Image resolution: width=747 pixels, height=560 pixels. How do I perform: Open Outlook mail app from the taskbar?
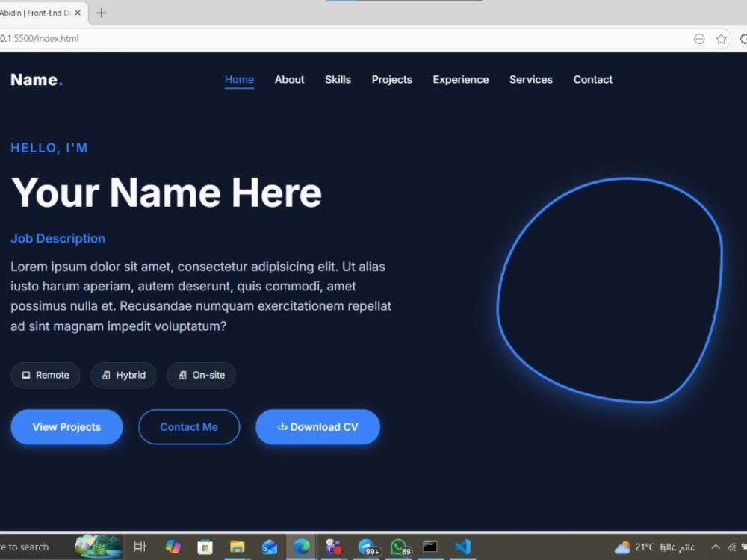coord(269,547)
